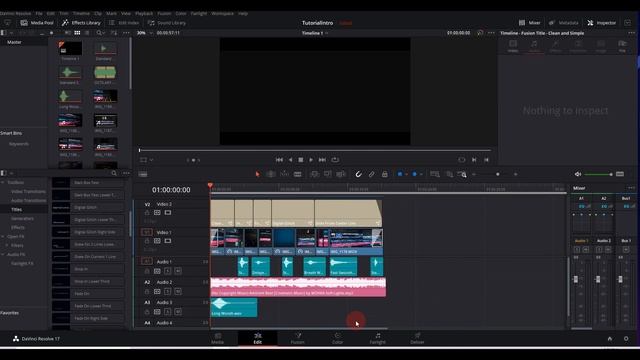The width and height of the screenshot is (640, 360).
Task: Click the Insert Clip toolbar icon
Action: [314, 174]
